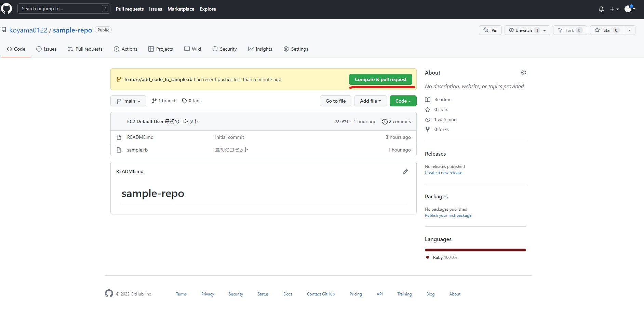The width and height of the screenshot is (644, 316).
Task: Open the Contact GitHub footer link
Action: [x=321, y=294]
